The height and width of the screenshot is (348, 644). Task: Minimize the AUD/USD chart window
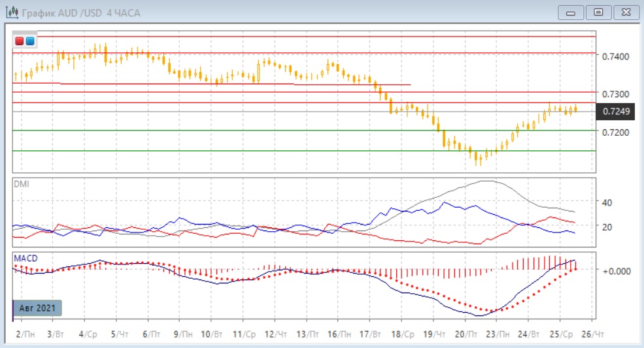click(x=571, y=12)
